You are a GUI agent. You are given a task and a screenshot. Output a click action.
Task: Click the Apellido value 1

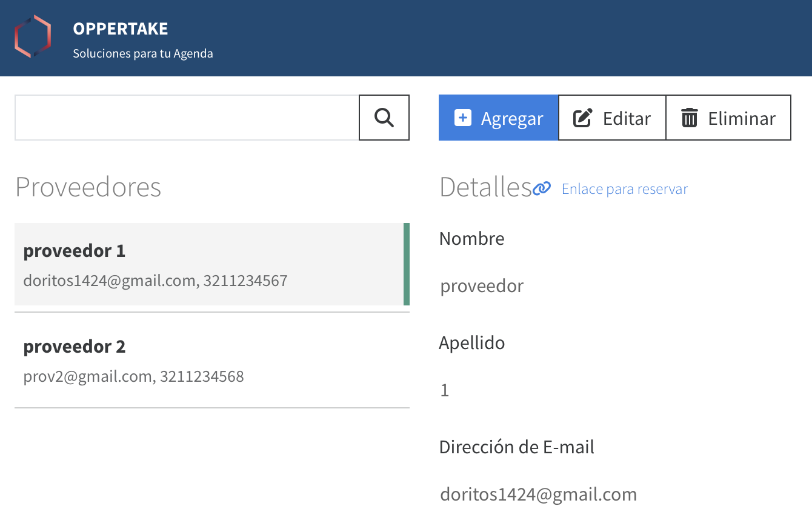click(445, 390)
